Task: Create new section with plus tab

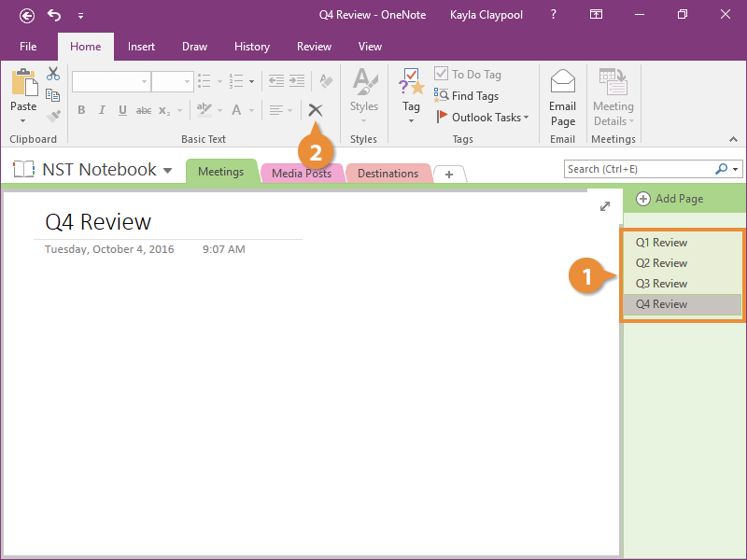Action: tap(449, 175)
